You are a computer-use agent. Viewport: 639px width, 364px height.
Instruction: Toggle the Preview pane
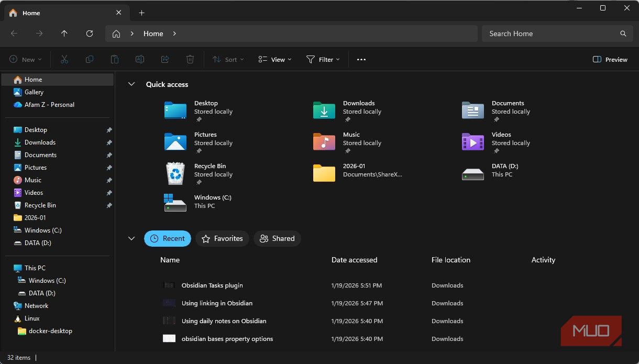(610, 60)
